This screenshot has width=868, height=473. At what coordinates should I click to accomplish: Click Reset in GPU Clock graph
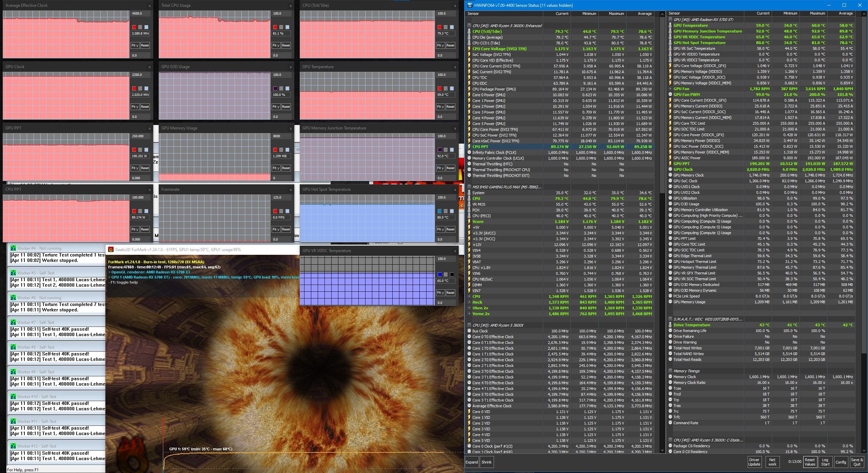click(145, 107)
